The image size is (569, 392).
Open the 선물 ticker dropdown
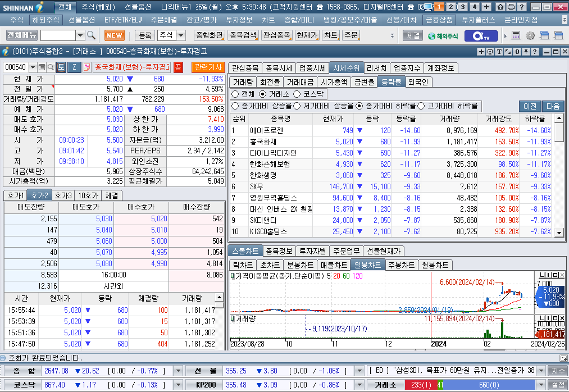point(359,371)
